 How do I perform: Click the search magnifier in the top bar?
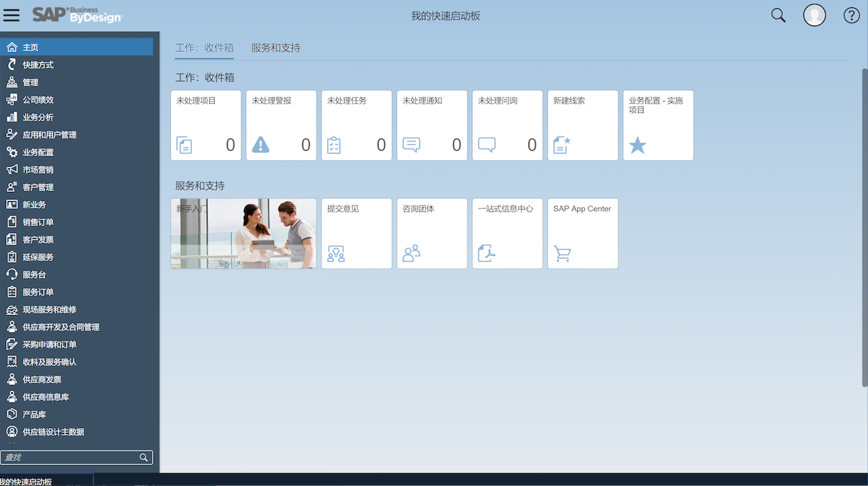coord(778,14)
